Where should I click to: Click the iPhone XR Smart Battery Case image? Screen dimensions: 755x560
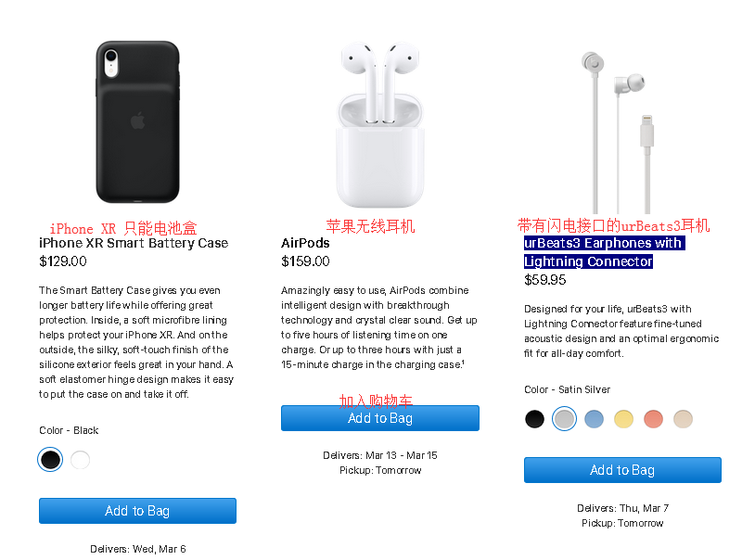click(137, 121)
